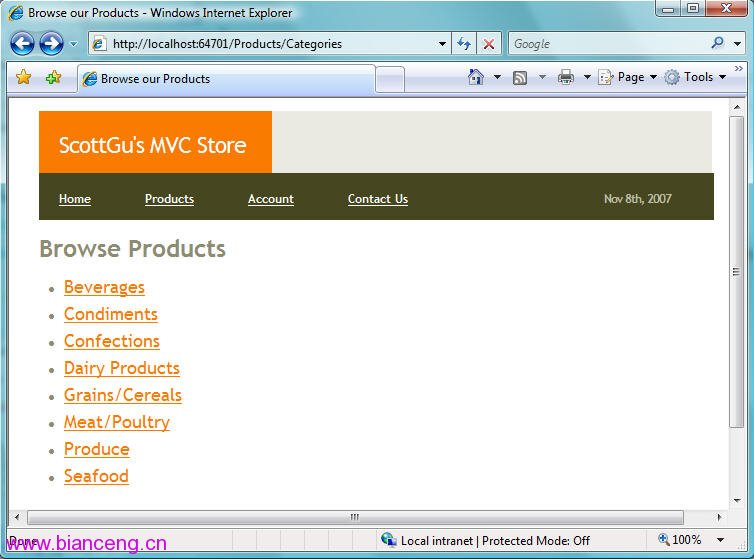The width and height of the screenshot is (754, 559).
Task: Click the 100% zoom level button
Action: coord(680,540)
